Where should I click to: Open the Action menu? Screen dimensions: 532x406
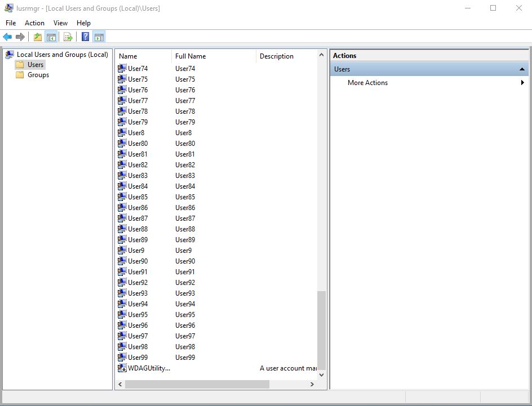(x=34, y=23)
